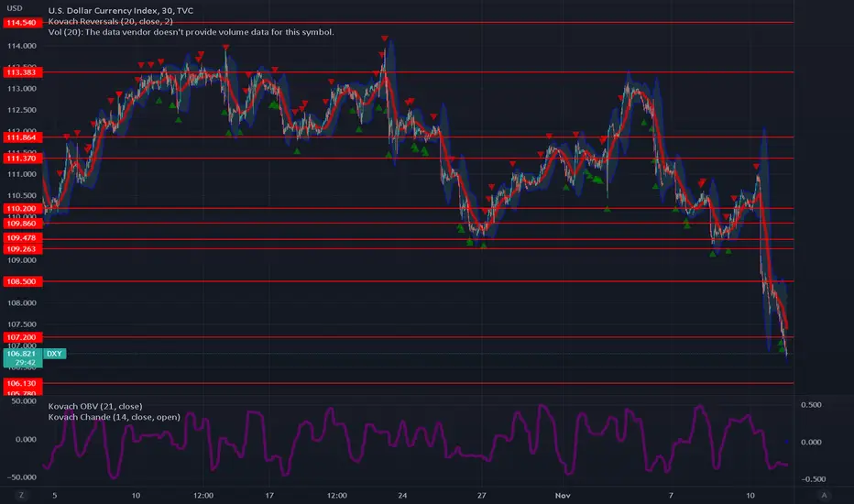Select the 109.860 red level label

coord(22,224)
